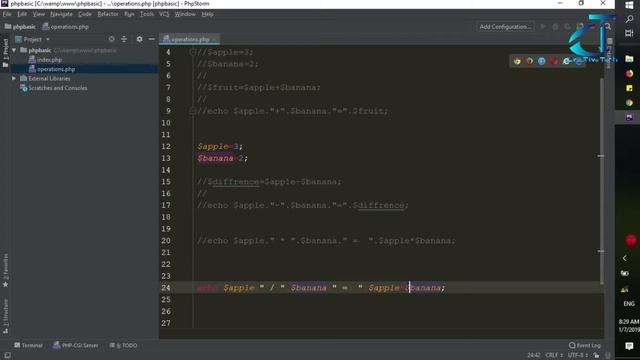Click the collapse all icon in Project panel
The height and width of the screenshot is (360, 640).
click(x=124, y=39)
